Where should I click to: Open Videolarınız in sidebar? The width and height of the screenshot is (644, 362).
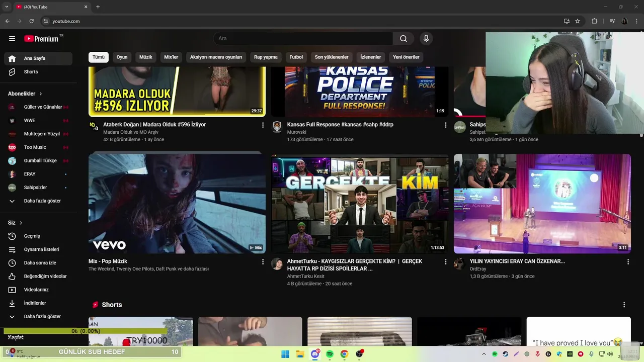click(38, 290)
